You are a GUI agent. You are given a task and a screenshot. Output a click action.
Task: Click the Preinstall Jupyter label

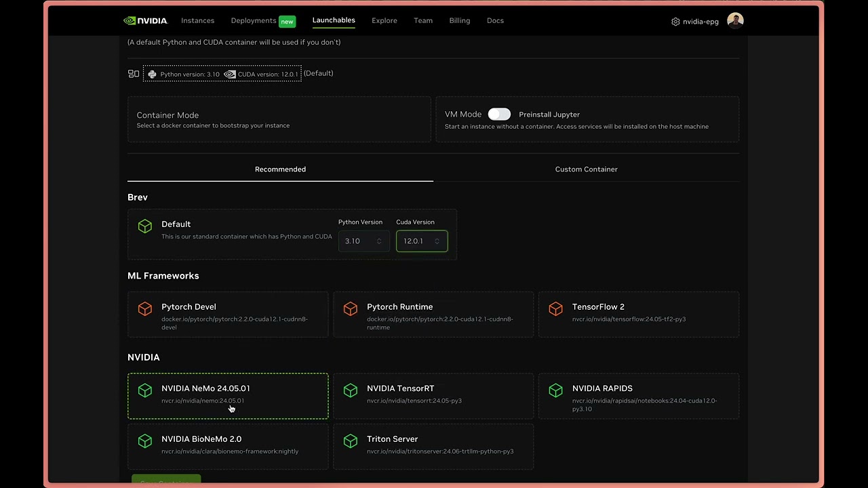549,115
